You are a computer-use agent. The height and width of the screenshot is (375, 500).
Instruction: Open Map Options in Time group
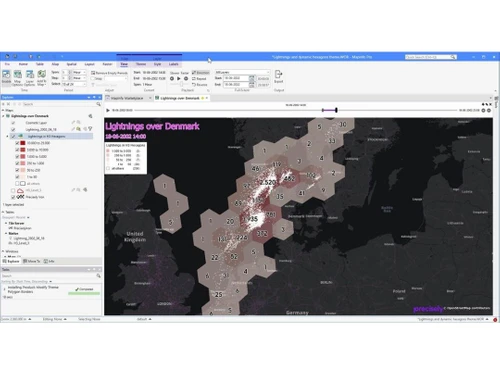(x=17, y=78)
